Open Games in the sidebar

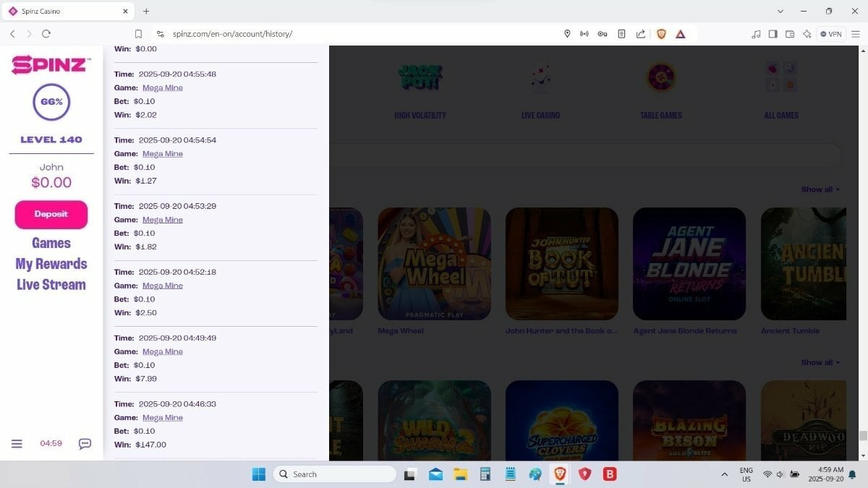[51, 244]
